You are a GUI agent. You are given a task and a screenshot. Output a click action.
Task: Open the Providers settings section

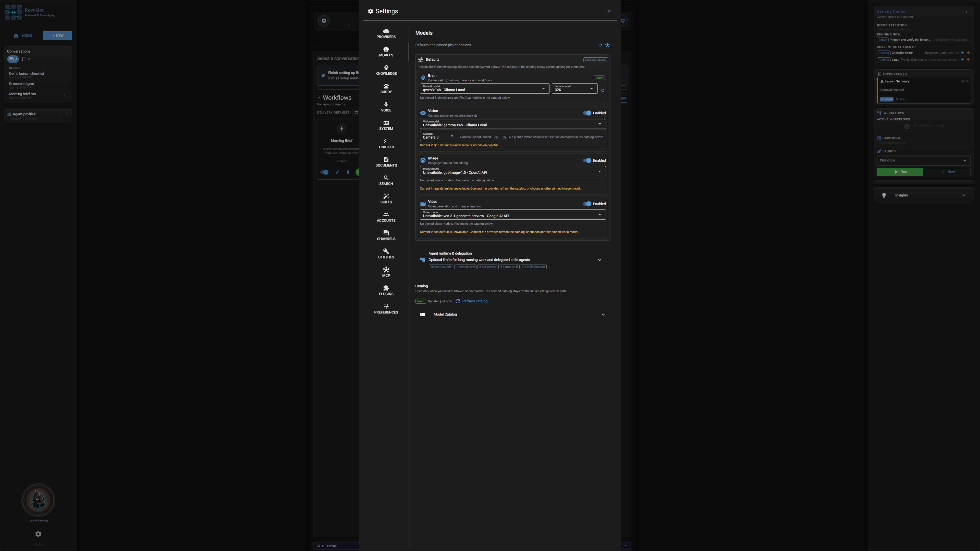386,33
